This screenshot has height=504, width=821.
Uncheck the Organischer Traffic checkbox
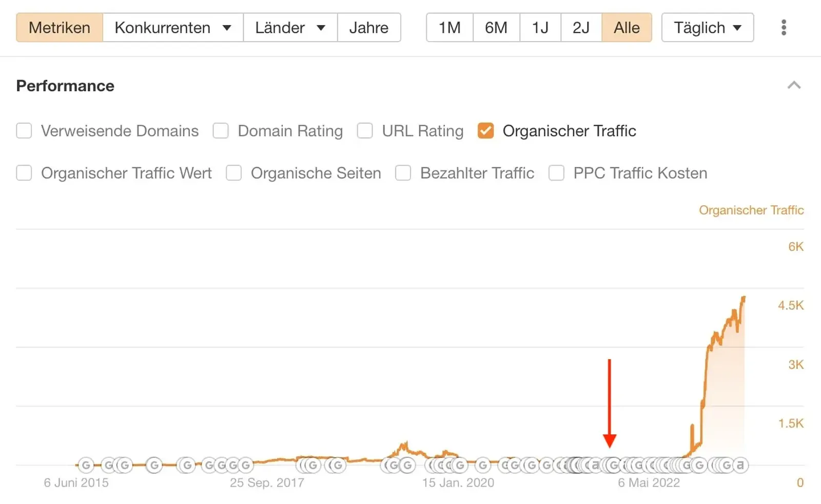485,131
